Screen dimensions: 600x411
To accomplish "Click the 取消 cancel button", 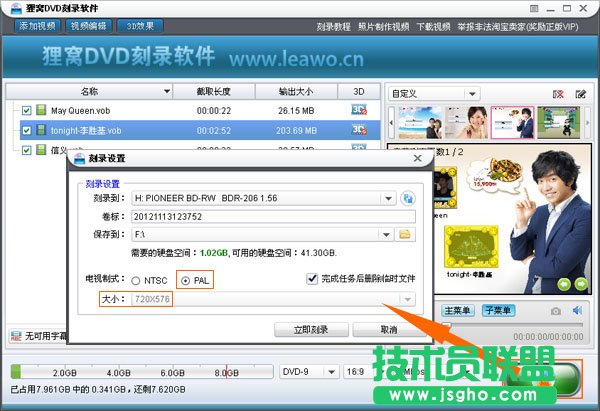I will click(x=388, y=329).
